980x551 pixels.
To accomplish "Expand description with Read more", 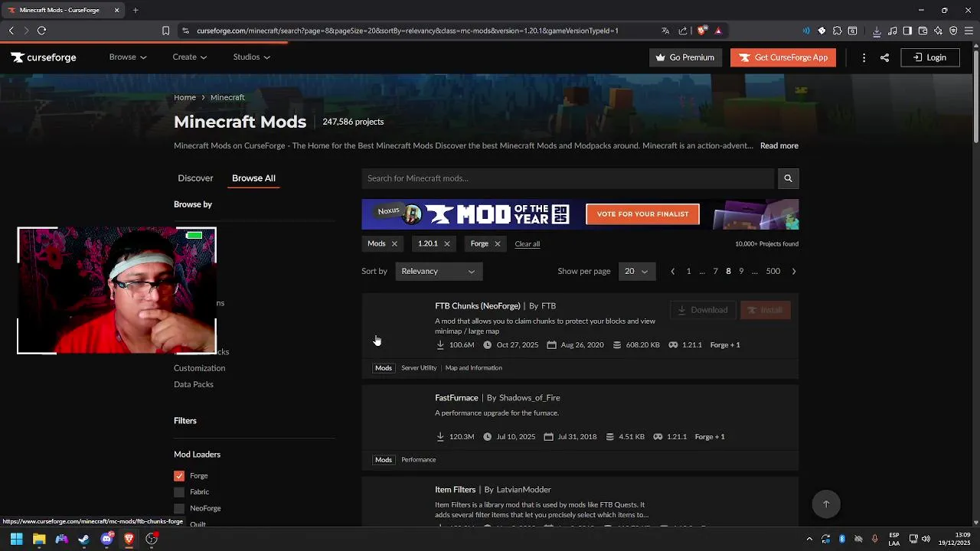I will point(779,145).
